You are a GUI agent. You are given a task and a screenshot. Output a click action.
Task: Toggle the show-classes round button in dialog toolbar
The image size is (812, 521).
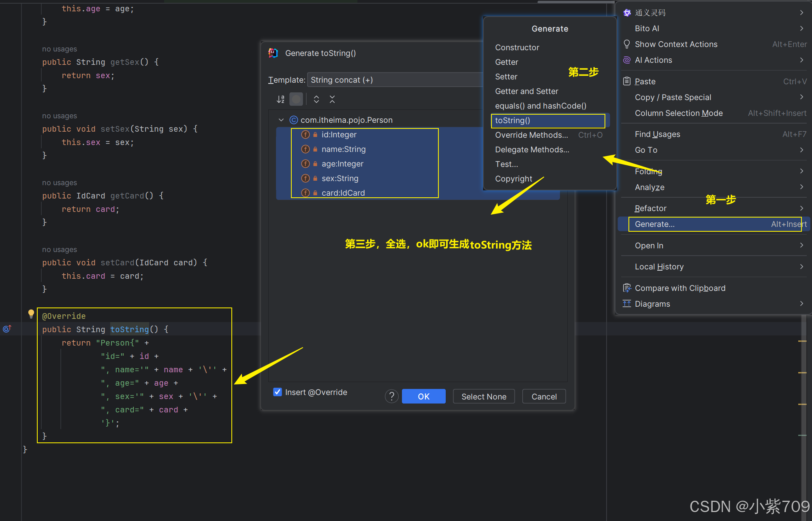click(x=296, y=99)
